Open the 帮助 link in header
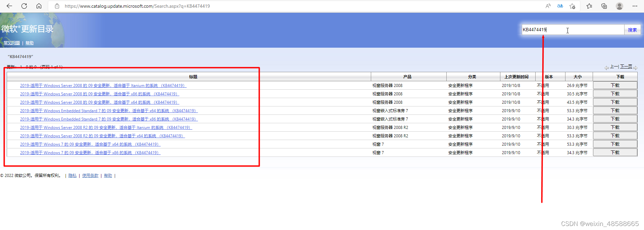The height and width of the screenshot is (230, 644). pos(30,43)
